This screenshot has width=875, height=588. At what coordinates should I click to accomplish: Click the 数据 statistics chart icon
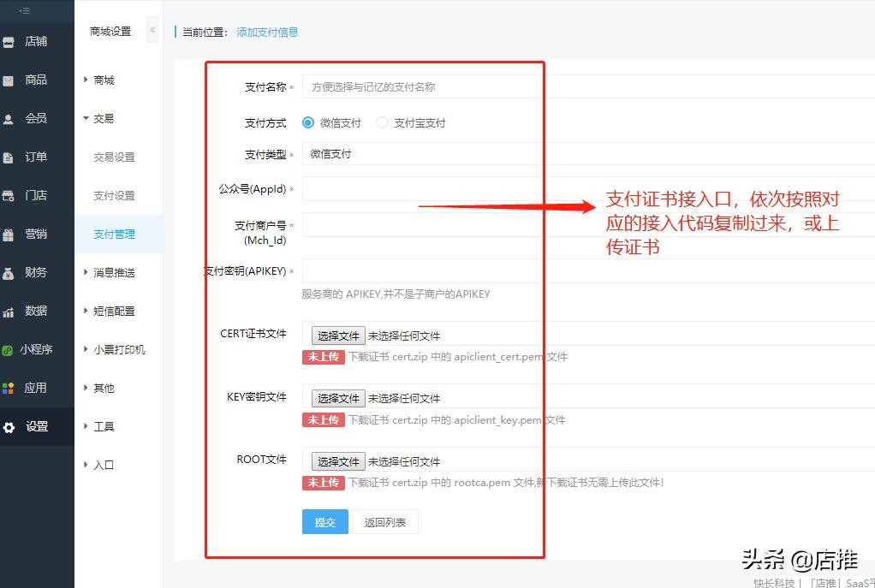[x=9, y=312]
